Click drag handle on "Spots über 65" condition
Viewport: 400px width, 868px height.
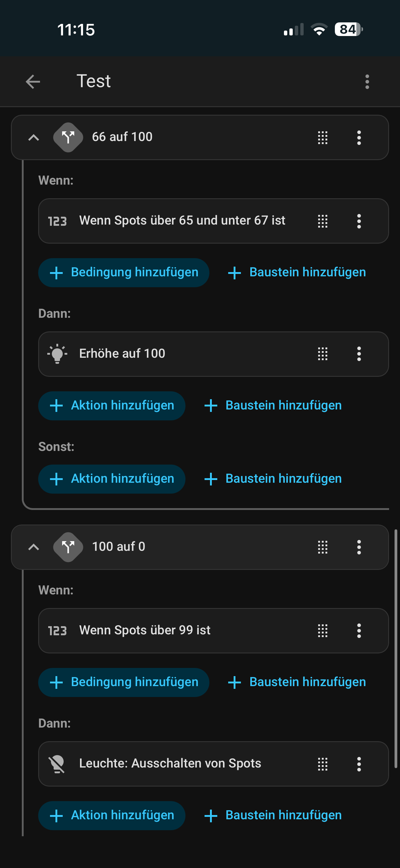[322, 221]
